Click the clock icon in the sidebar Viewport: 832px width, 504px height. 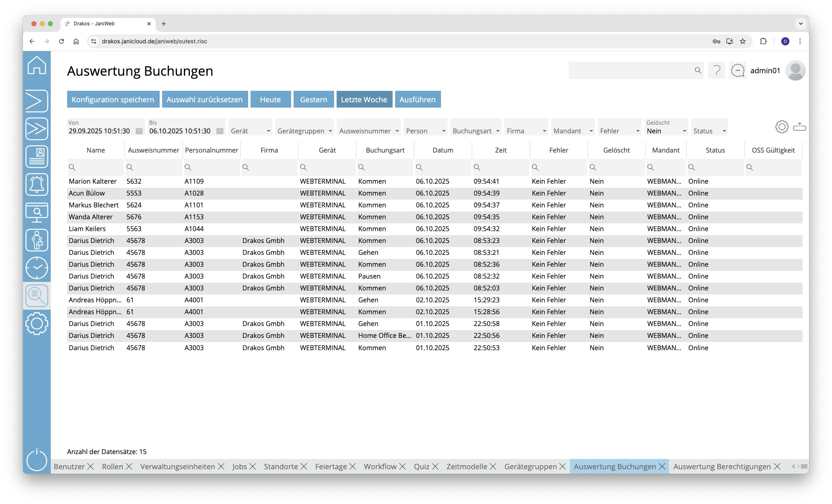coord(37,268)
